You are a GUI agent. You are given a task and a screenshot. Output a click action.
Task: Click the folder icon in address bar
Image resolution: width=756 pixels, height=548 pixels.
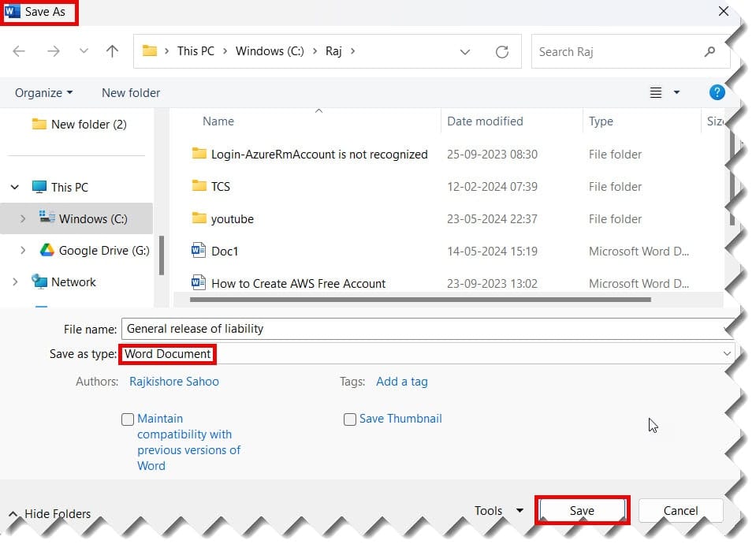[x=150, y=50]
